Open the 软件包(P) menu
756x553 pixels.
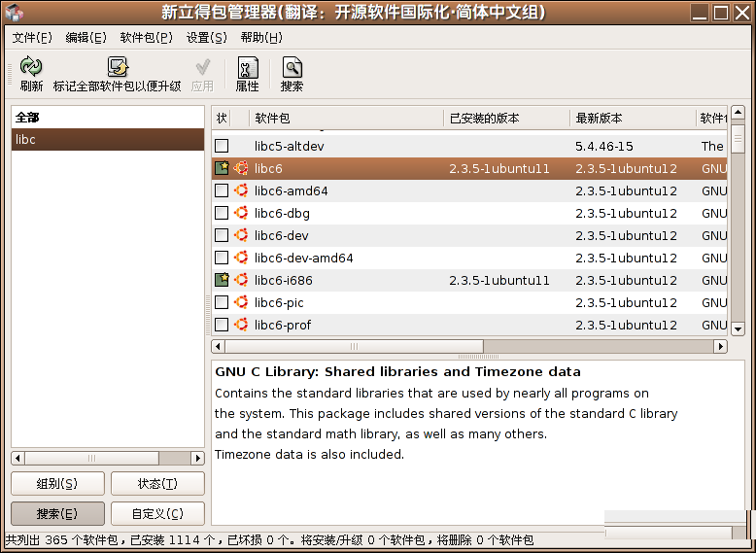(x=146, y=38)
